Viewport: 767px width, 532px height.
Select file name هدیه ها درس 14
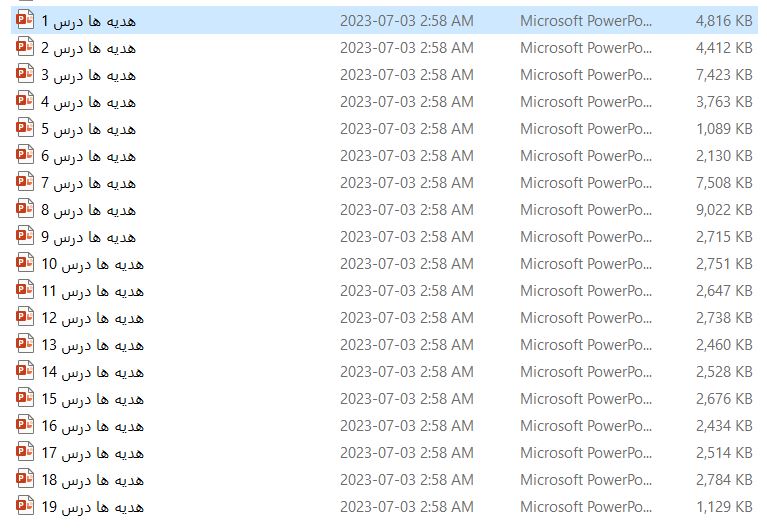(92, 372)
